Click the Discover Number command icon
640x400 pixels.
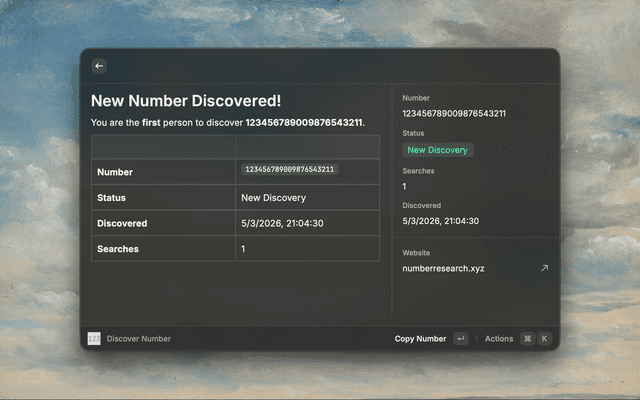tap(94, 338)
